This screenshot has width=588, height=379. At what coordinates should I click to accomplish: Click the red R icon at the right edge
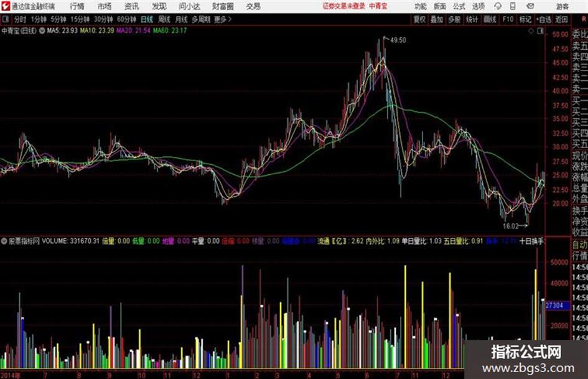point(584,19)
